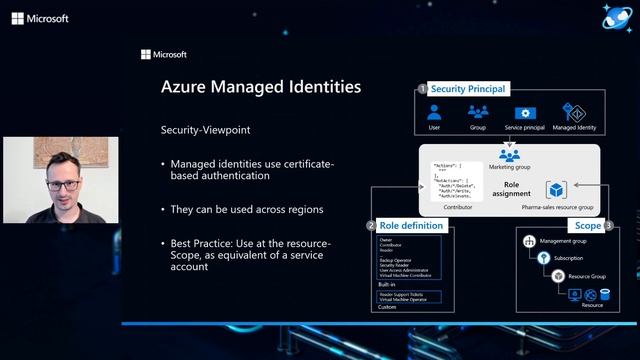Screen dimensions: 640x360
Task: Click the 'Subscription' scope label
Action: [568, 258]
